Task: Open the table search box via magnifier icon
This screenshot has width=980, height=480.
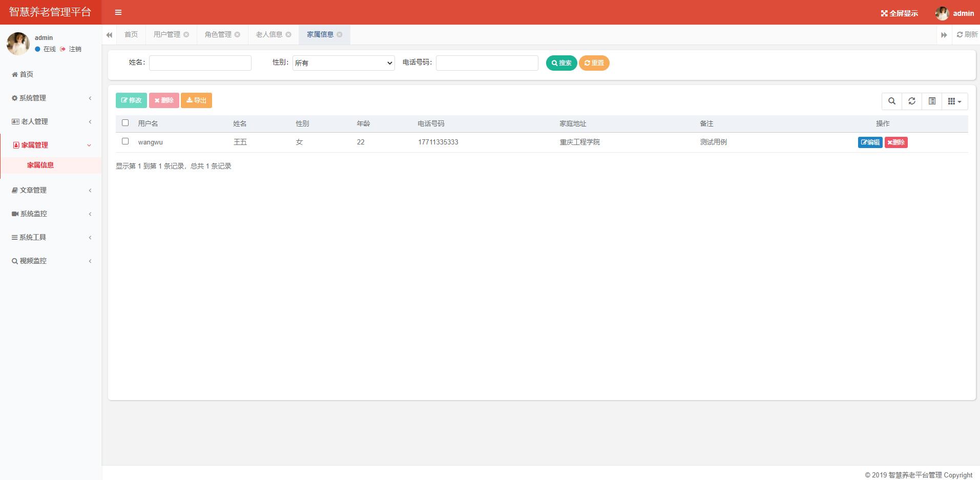Action: (891, 101)
